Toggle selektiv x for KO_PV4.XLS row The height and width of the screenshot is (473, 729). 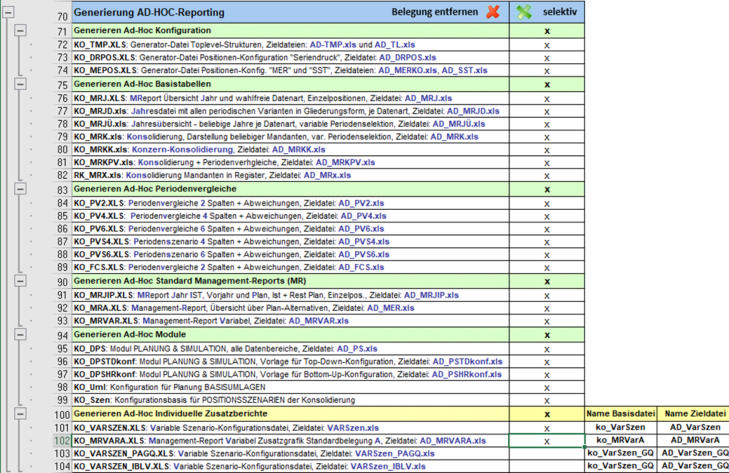(x=547, y=215)
